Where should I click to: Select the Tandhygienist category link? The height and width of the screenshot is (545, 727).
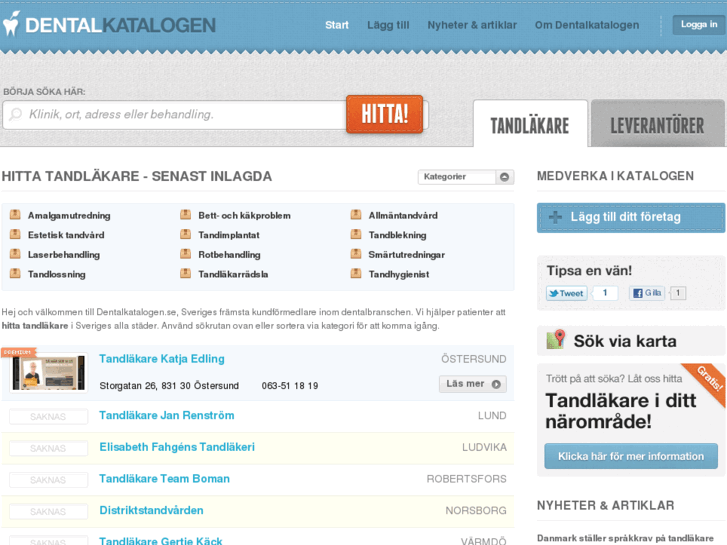point(399,274)
